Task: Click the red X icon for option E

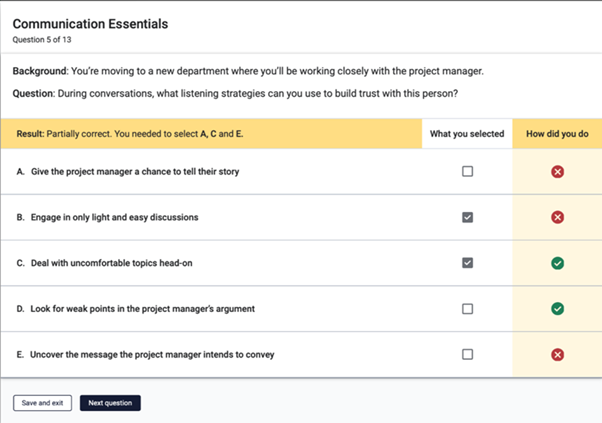Action: [x=557, y=354]
